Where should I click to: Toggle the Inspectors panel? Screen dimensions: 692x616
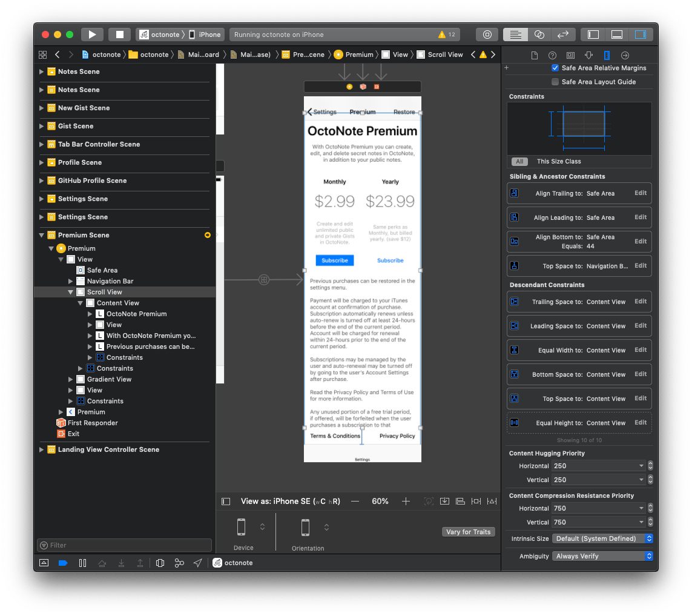[x=641, y=35]
